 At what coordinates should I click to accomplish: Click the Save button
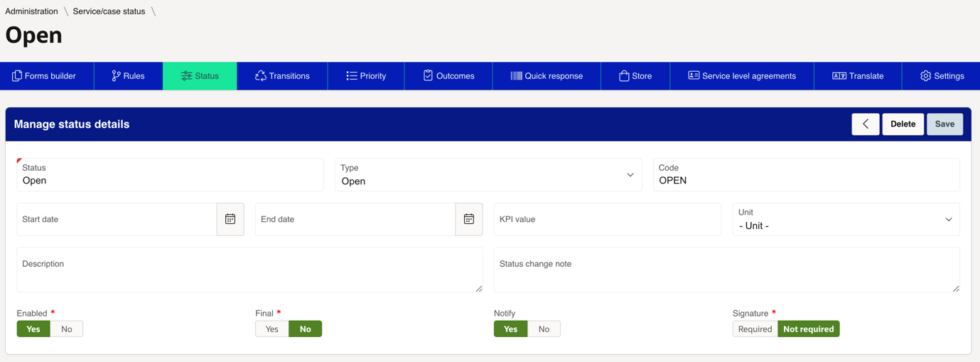point(944,124)
